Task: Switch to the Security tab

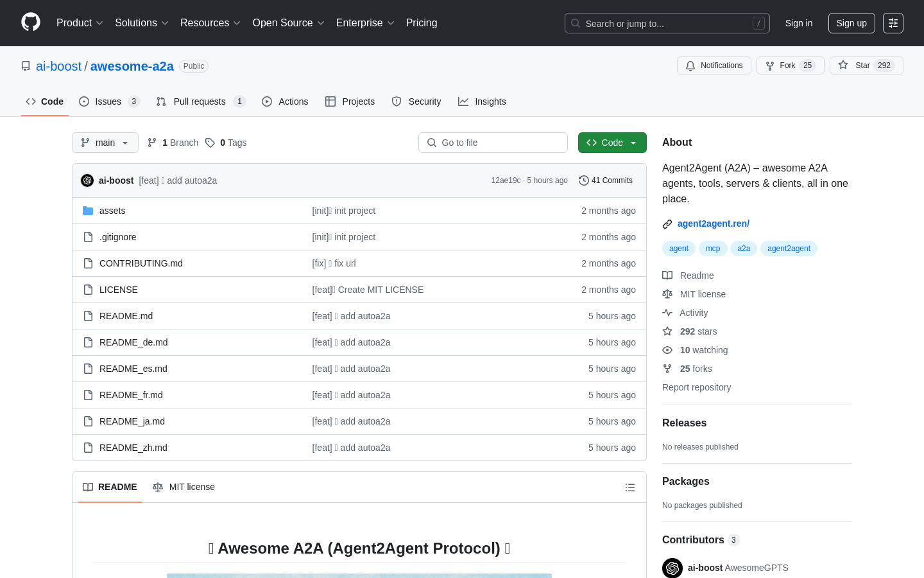Action: point(416,101)
